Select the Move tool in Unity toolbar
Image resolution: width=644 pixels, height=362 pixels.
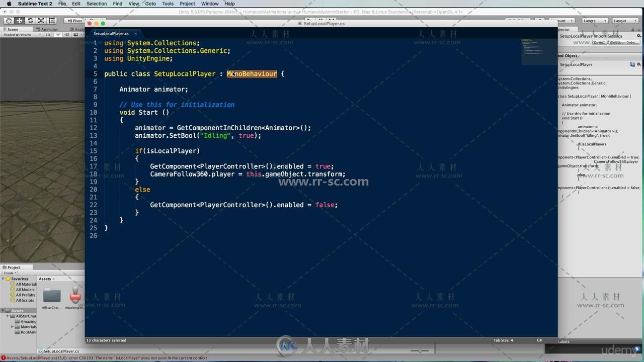click(x=20, y=21)
